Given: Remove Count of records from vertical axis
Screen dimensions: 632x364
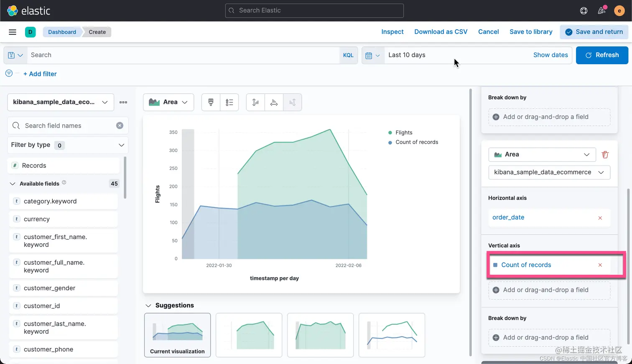Looking at the screenshot, I should coord(600,265).
